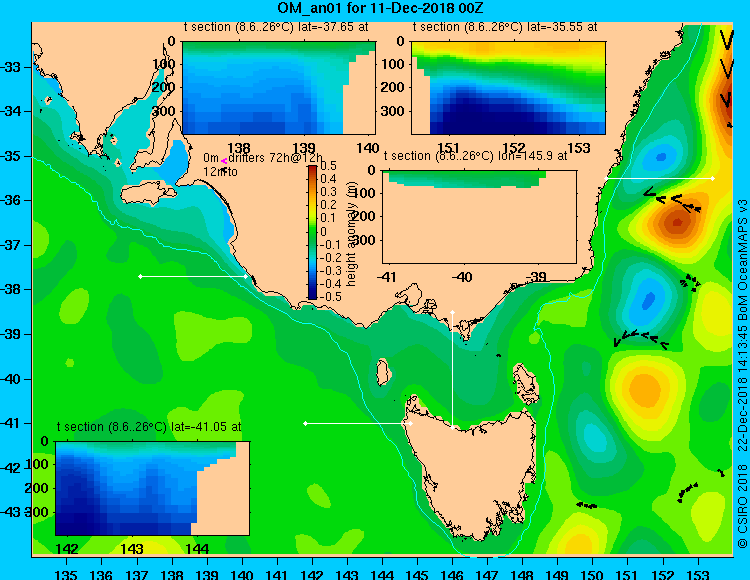Click the '0m drifters 72h@12h' legend text
The image size is (750, 580).
pos(263,158)
